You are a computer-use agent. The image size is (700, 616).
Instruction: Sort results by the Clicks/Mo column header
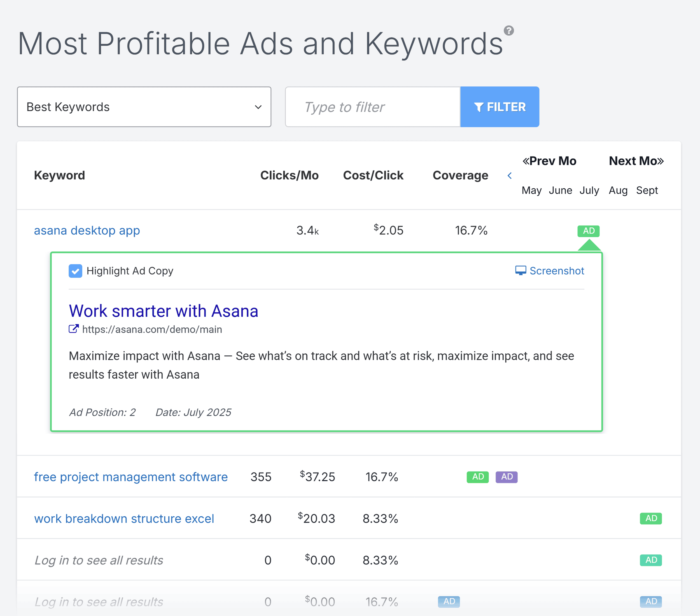290,175
